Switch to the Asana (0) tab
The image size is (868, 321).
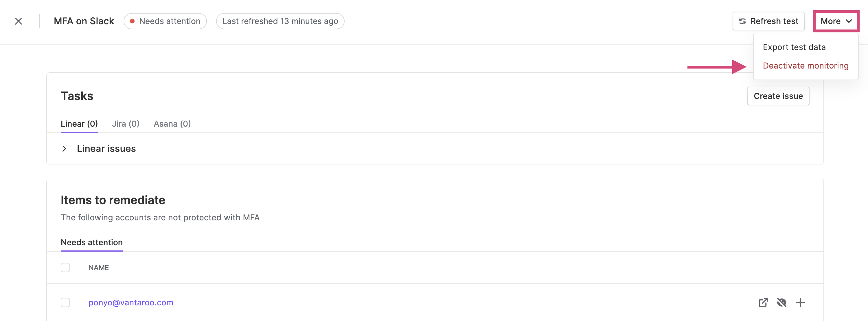click(x=172, y=123)
